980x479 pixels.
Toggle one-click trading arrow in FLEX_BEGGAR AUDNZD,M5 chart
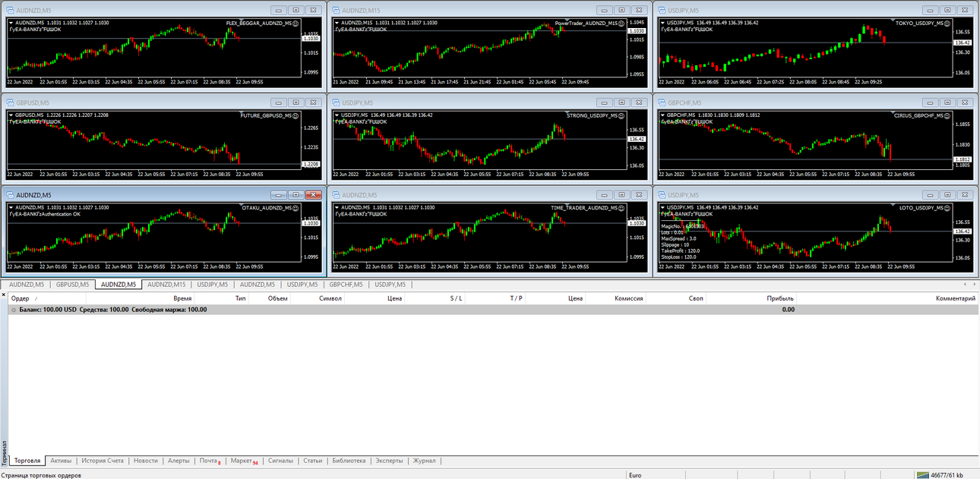point(11,23)
